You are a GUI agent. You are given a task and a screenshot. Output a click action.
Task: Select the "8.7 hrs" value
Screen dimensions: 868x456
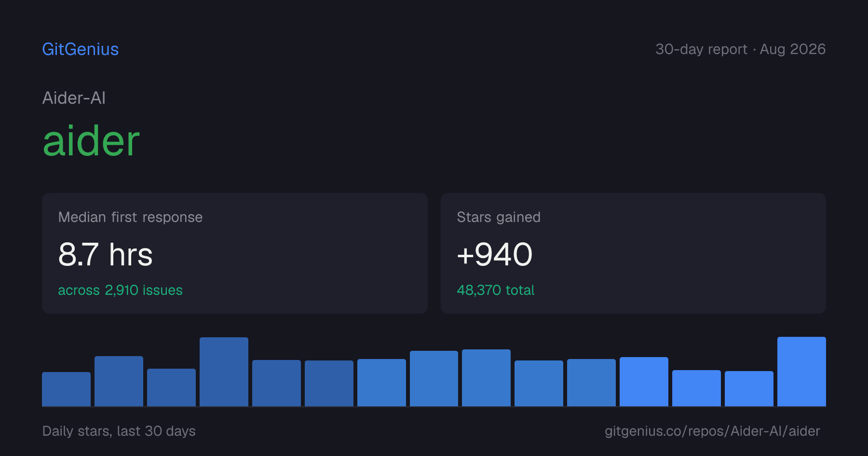click(105, 254)
